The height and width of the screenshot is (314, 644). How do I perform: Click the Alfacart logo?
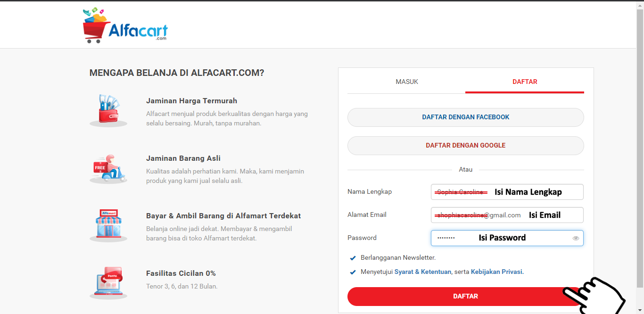(x=125, y=25)
